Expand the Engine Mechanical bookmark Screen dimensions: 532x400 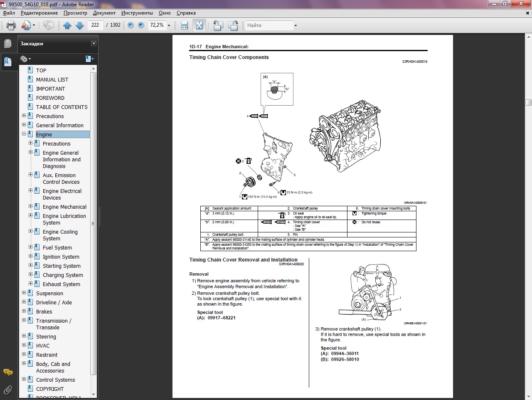[30, 206]
